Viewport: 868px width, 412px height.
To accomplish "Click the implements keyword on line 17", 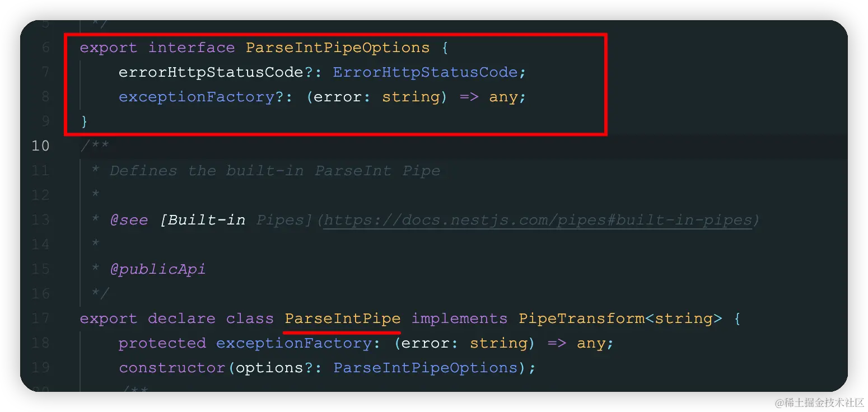I will (x=459, y=319).
